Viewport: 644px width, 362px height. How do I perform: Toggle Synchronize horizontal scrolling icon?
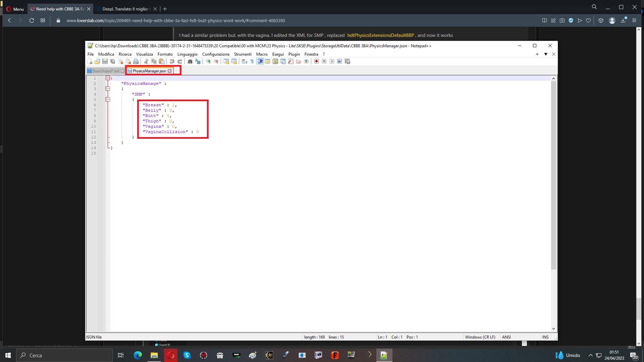click(x=234, y=61)
